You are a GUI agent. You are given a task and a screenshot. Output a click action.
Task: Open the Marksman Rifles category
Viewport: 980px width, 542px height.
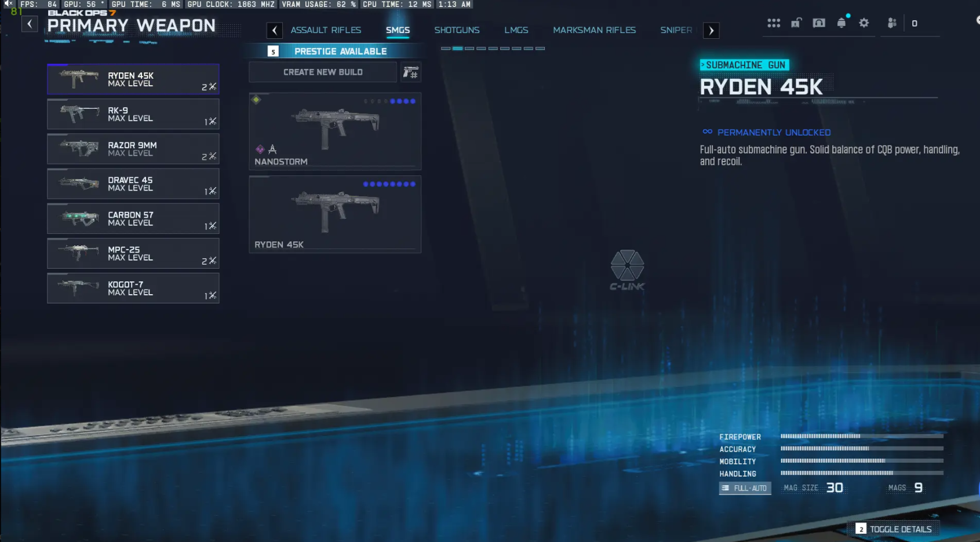pyautogui.click(x=594, y=30)
